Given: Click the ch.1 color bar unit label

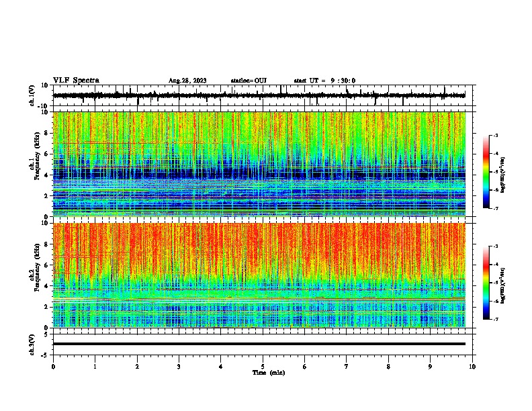Looking at the screenshot, I should (x=502, y=175).
